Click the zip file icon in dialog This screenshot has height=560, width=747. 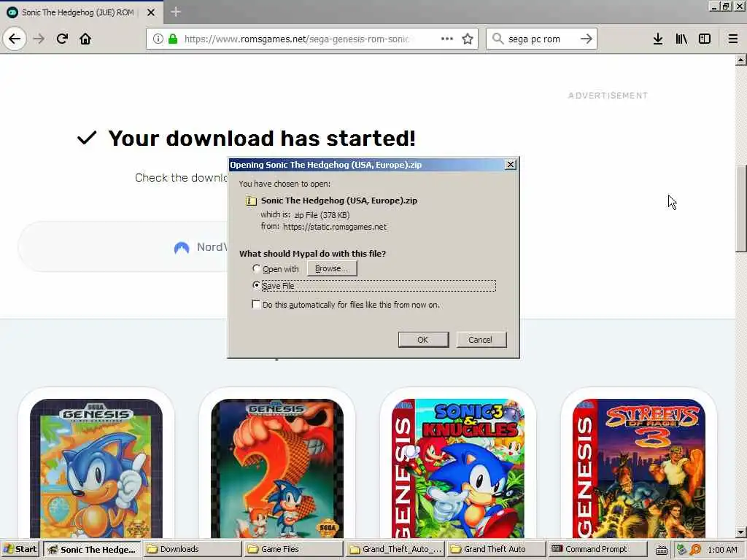point(251,201)
